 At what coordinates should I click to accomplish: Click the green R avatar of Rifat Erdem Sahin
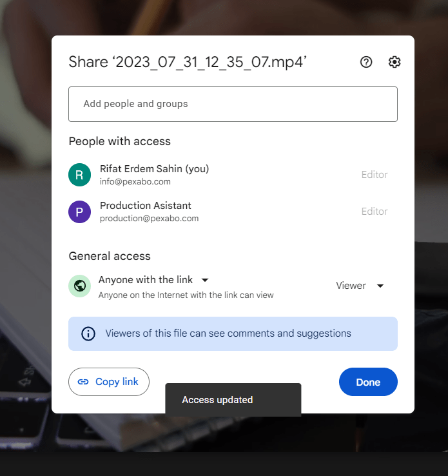click(x=80, y=175)
